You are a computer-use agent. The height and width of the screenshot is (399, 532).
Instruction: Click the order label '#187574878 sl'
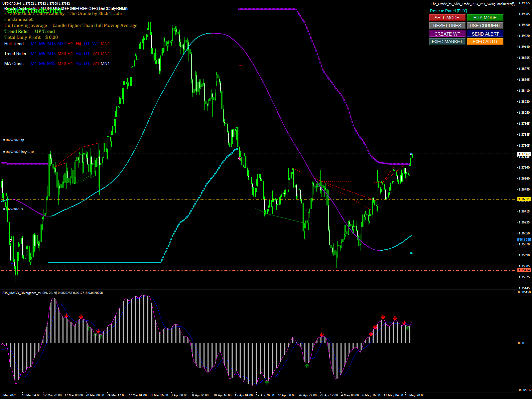pyautogui.click(x=13, y=209)
